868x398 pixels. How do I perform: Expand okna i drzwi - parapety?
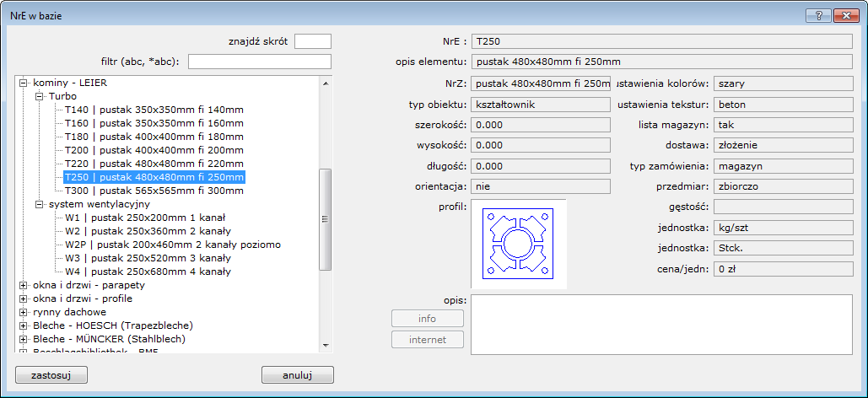[24, 285]
